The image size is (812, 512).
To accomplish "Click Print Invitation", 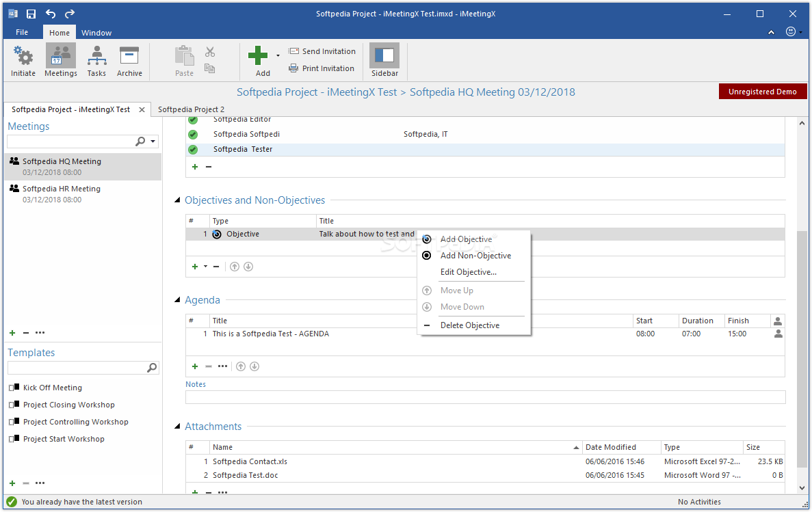I will (322, 68).
